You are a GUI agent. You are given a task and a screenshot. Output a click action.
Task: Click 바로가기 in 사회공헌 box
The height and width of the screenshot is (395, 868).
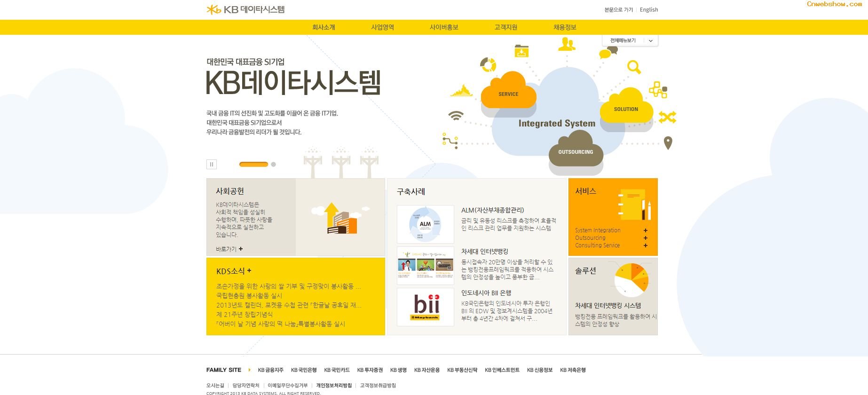point(229,249)
